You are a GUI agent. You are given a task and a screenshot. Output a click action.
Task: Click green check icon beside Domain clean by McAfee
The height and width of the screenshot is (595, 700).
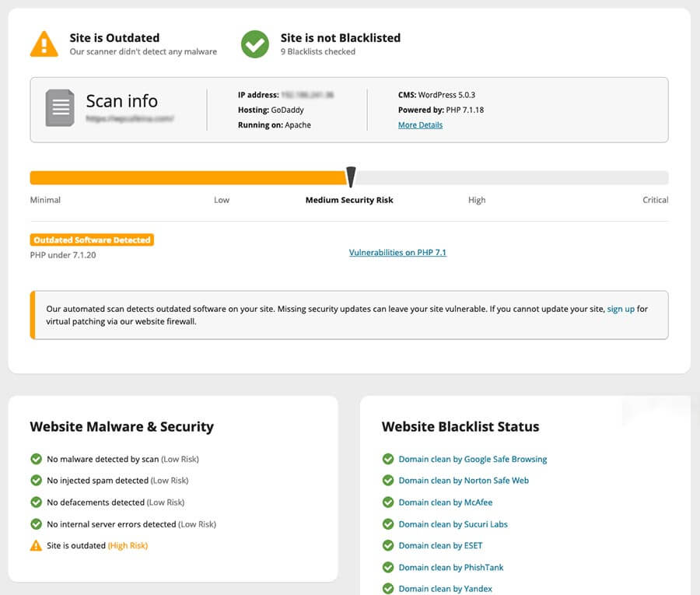click(x=388, y=502)
